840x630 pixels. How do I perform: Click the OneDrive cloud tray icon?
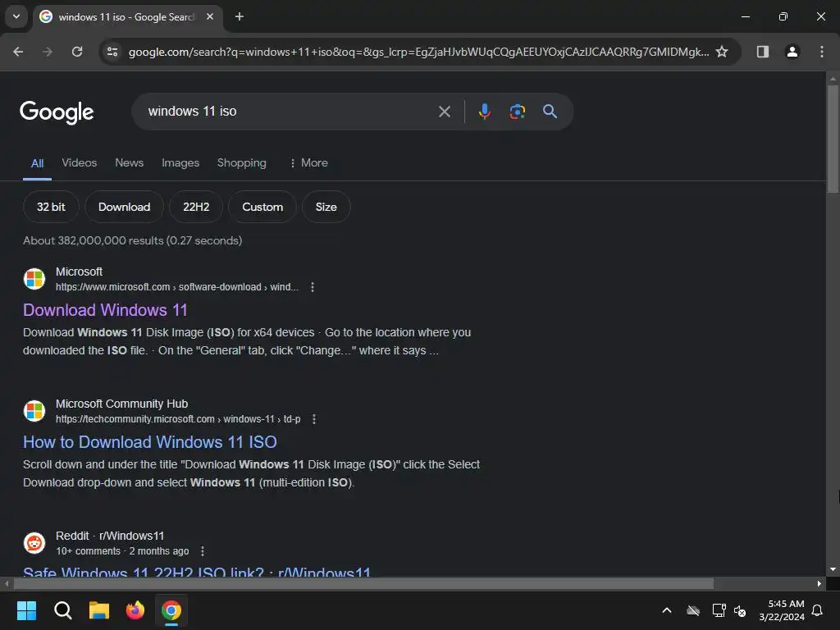693,610
